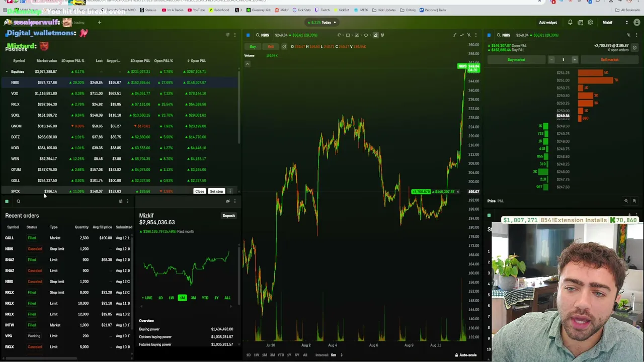Switch account chart to LIVE

[147, 298]
